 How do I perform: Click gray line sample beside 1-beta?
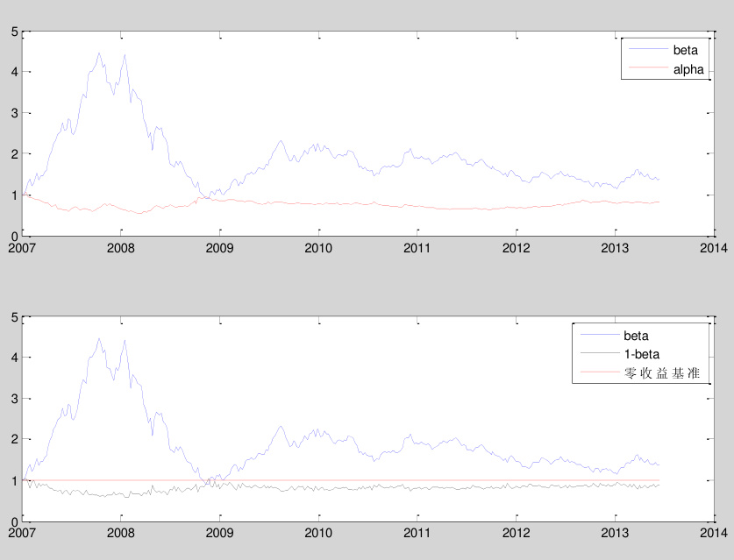(x=597, y=354)
